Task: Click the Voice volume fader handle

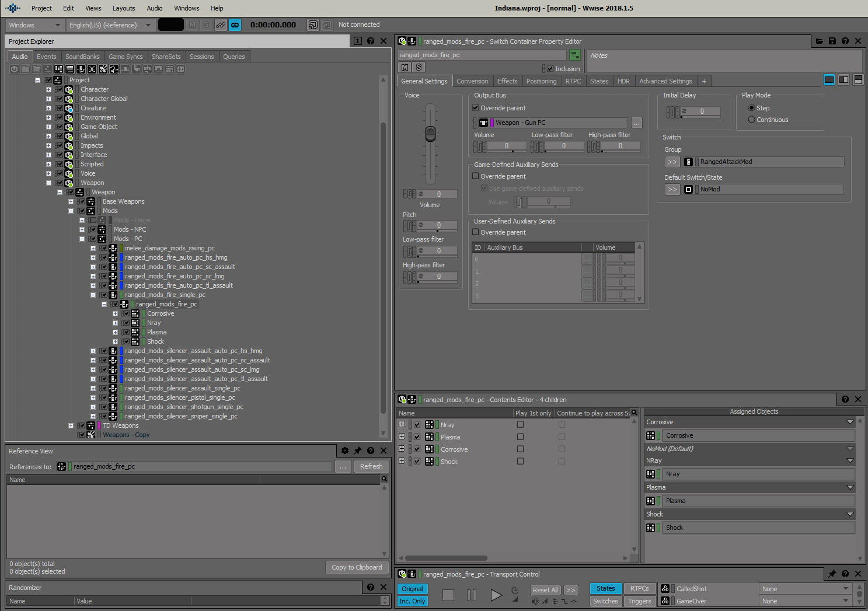Action: 430,134
